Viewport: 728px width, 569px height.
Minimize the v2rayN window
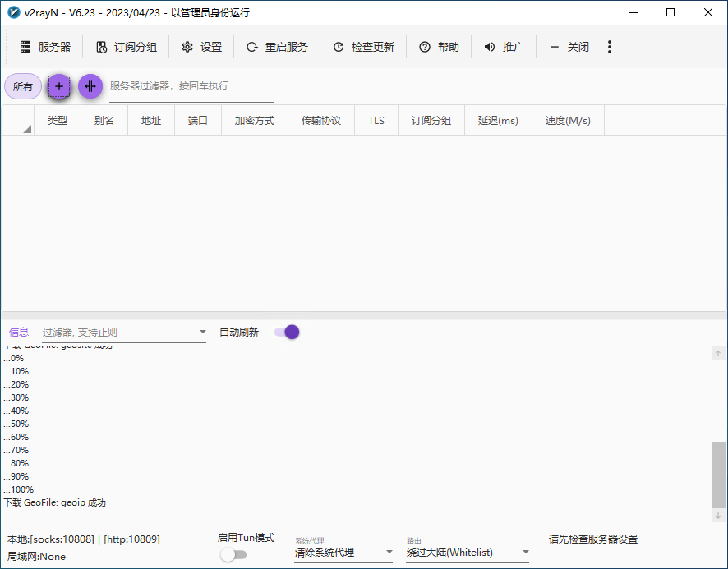tap(634, 12)
